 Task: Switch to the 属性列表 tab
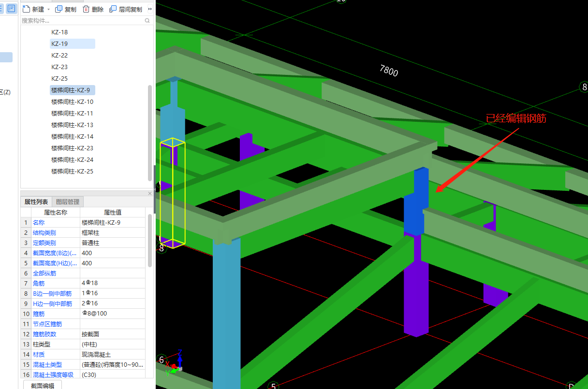click(36, 202)
